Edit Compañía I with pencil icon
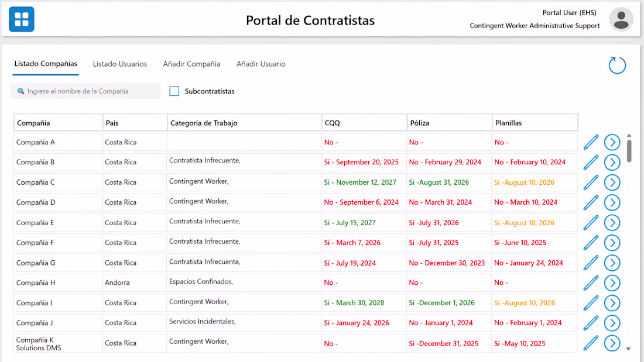 click(591, 304)
